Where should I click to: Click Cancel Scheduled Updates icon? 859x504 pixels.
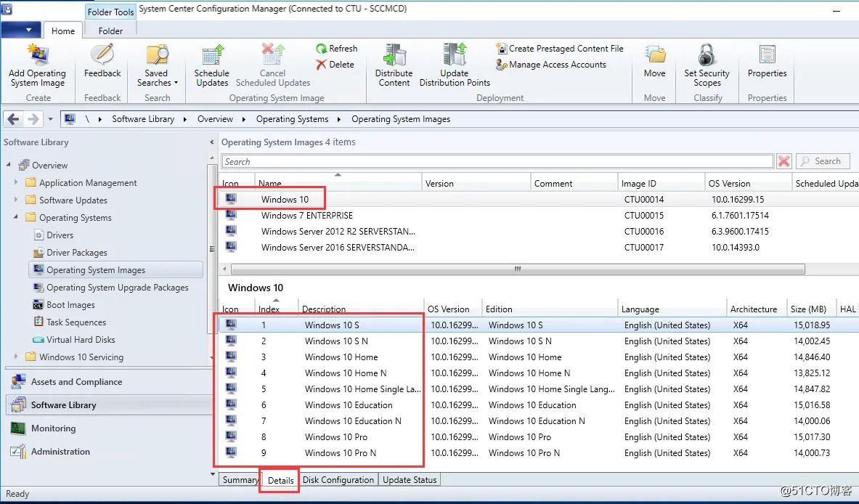[272, 54]
